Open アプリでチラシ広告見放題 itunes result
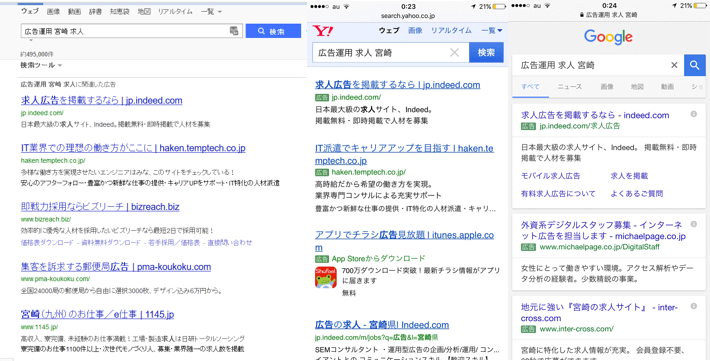This screenshot has width=710, height=361. (404, 241)
